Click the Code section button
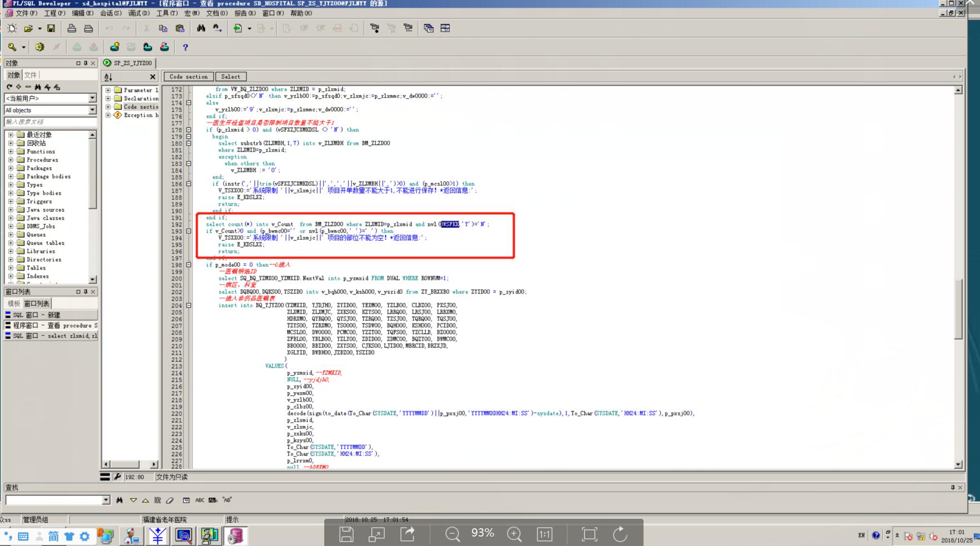980x546 pixels. (x=188, y=77)
